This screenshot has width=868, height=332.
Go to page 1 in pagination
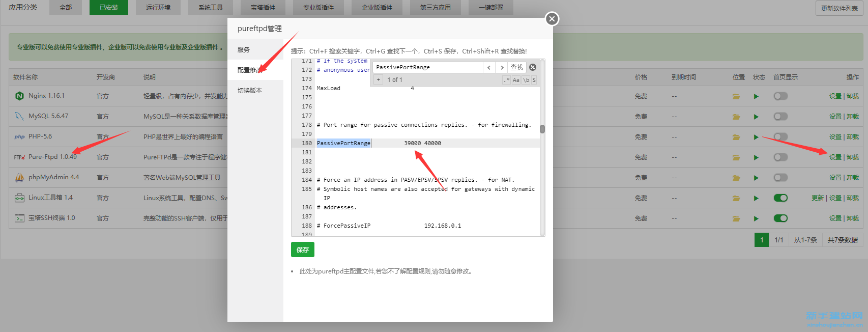762,240
